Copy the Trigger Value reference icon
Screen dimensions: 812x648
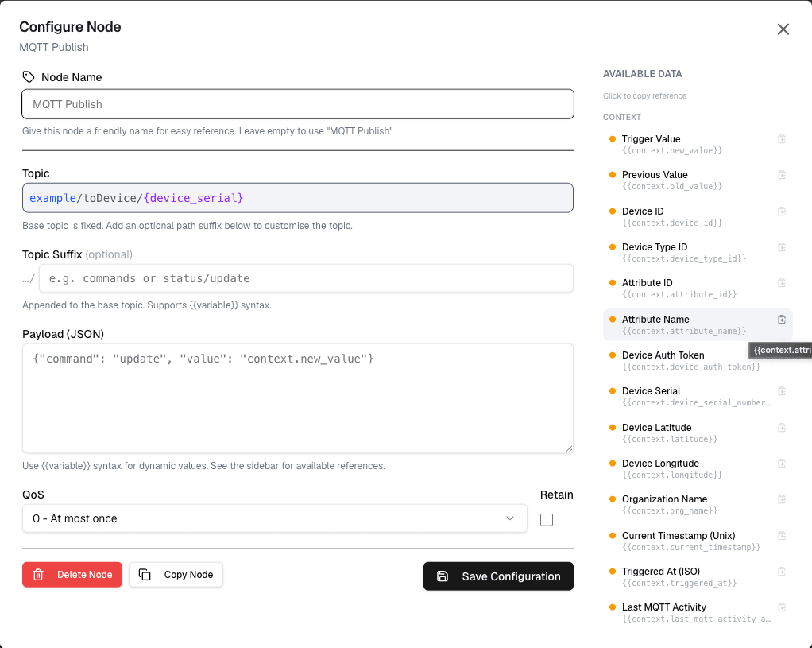pos(782,139)
